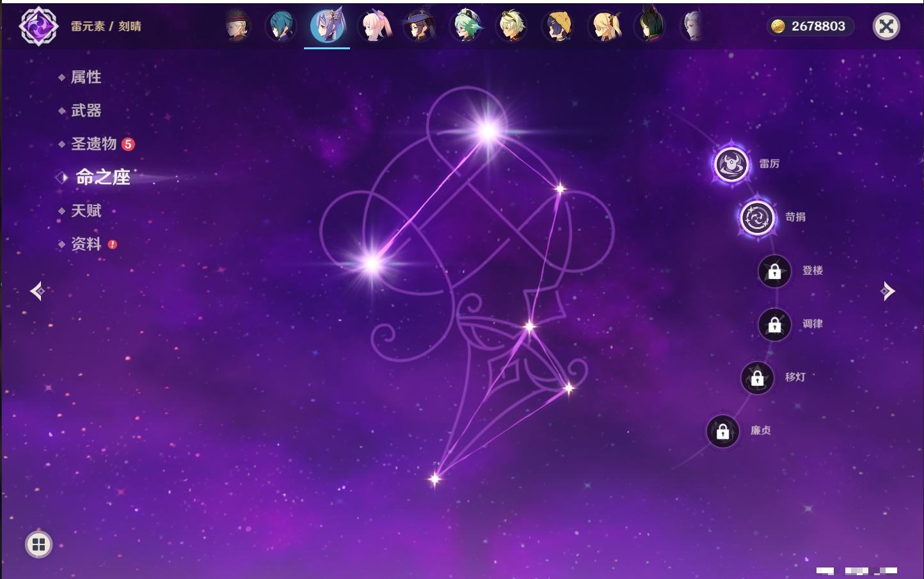This screenshot has width=924, height=579.
Task: Click the lock icon for 廉贞
Action: click(722, 431)
